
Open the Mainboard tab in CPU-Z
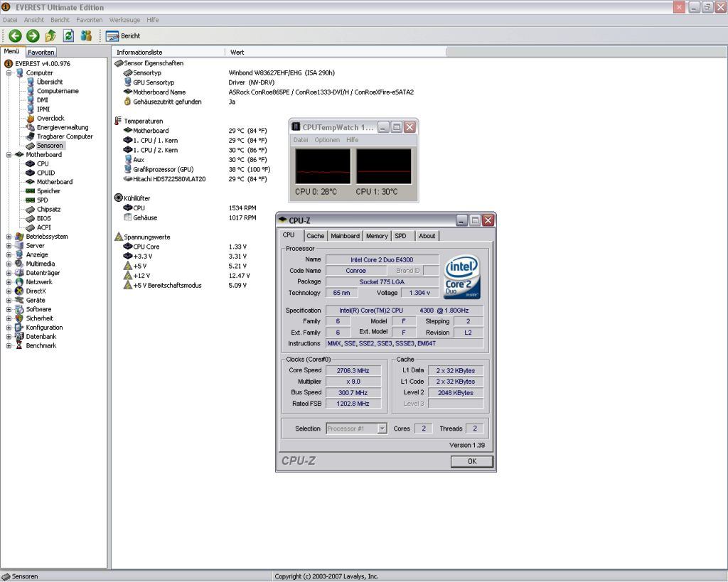[x=345, y=236]
